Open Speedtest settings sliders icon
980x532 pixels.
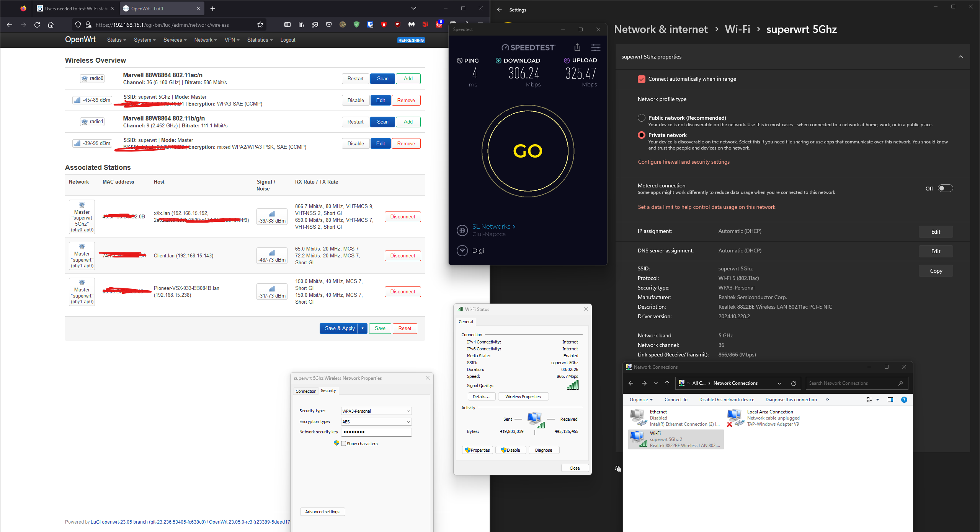(x=596, y=47)
